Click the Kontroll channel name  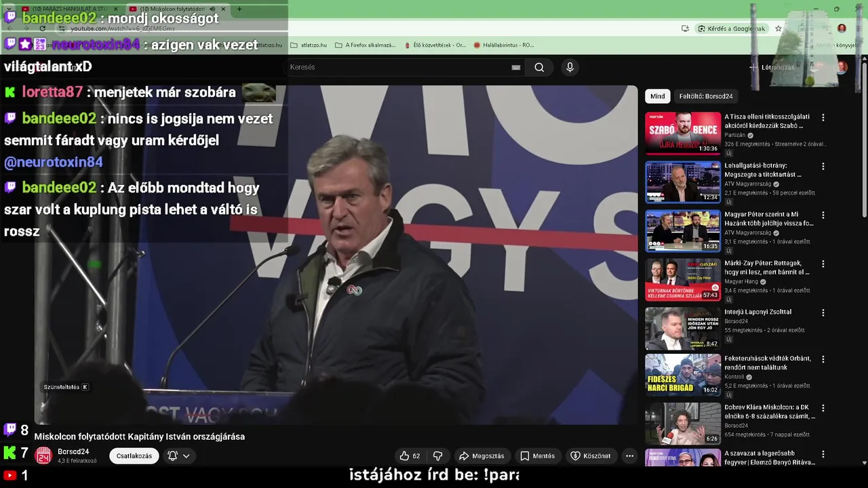734,378
